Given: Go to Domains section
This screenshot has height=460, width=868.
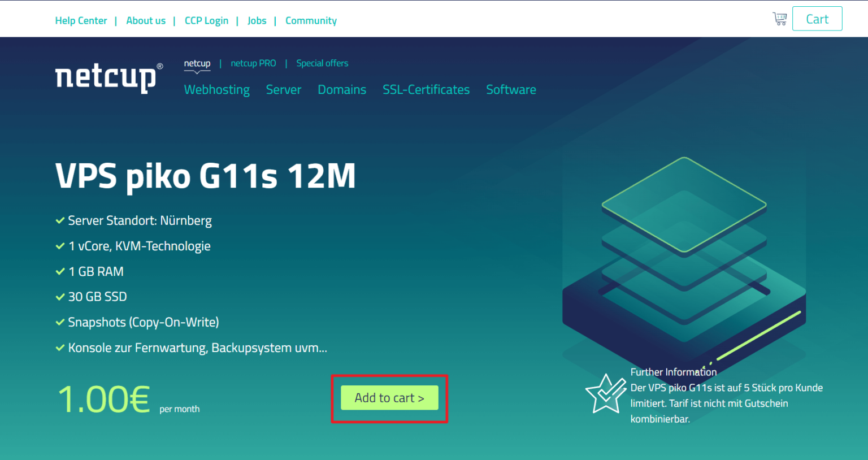Looking at the screenshot, I should (341, 90).
